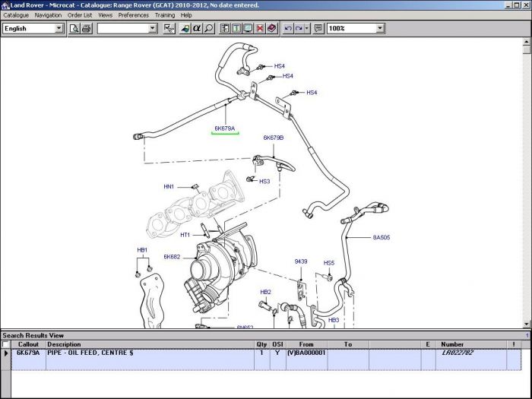Click the PIPE - OIL FEED, CENTRE description

point(90,353)
